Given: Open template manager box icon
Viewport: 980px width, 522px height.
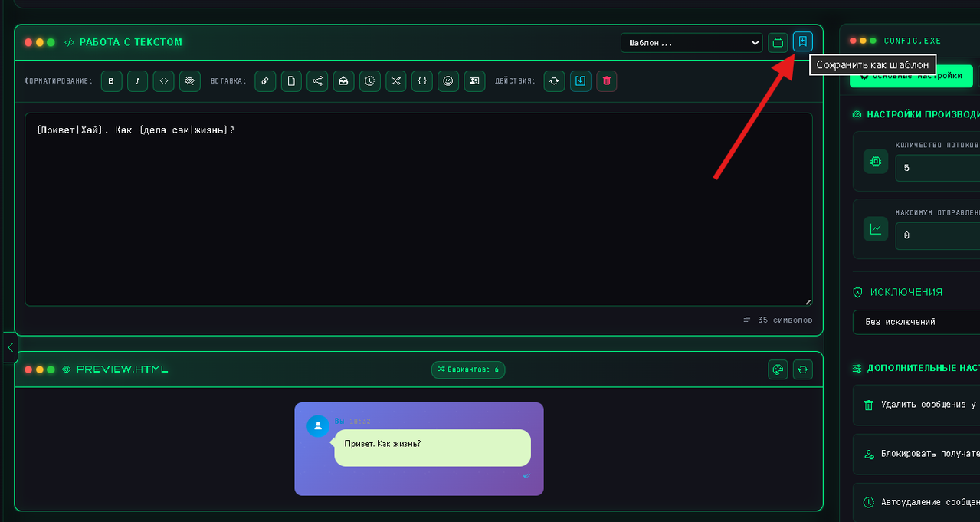Looking at the screenshot, I should [x=778, y=42].
